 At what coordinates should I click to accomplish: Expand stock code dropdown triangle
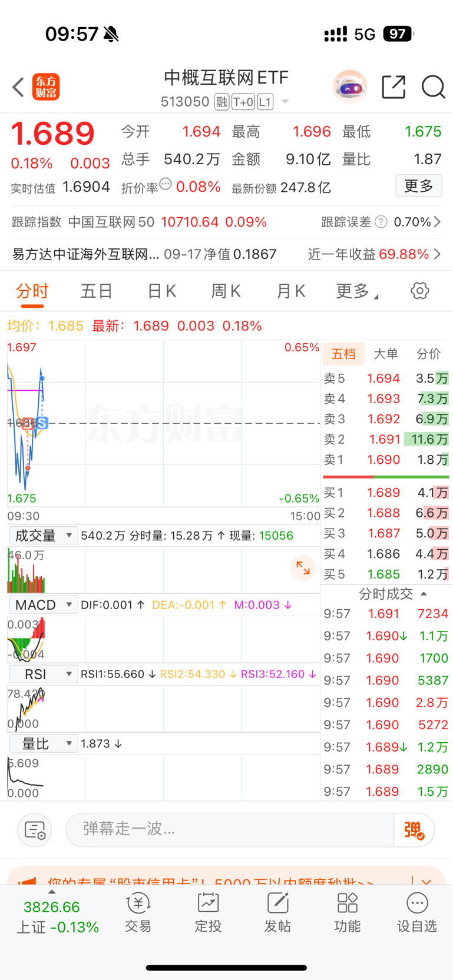pyautogui.click(x=285, y=102)
